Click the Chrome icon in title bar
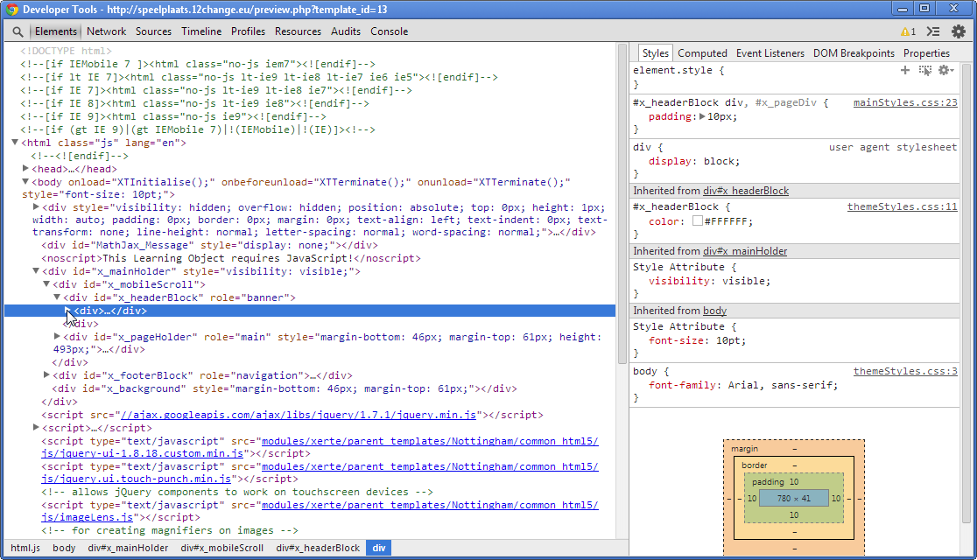This screenshot has height=560, width=977. (x=12, y=10)
